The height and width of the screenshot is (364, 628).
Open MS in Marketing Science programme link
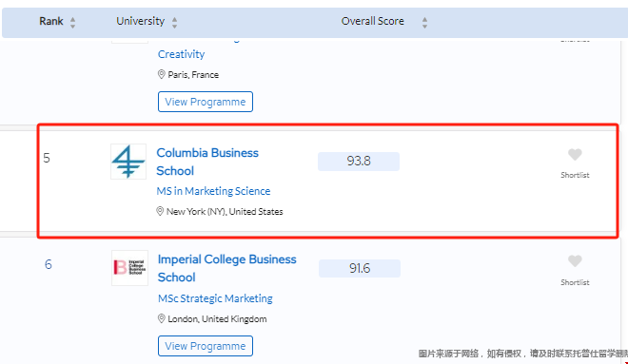click(213, 191)
